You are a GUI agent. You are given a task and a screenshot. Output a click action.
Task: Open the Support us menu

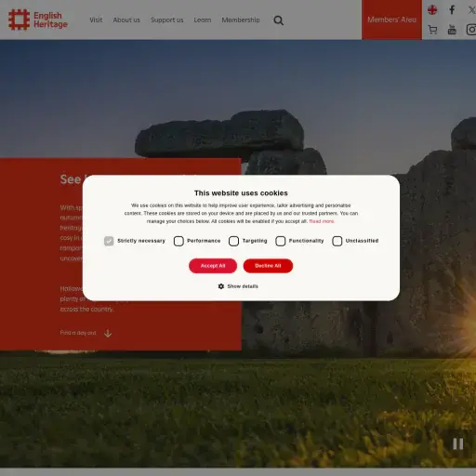coord(167,20)
